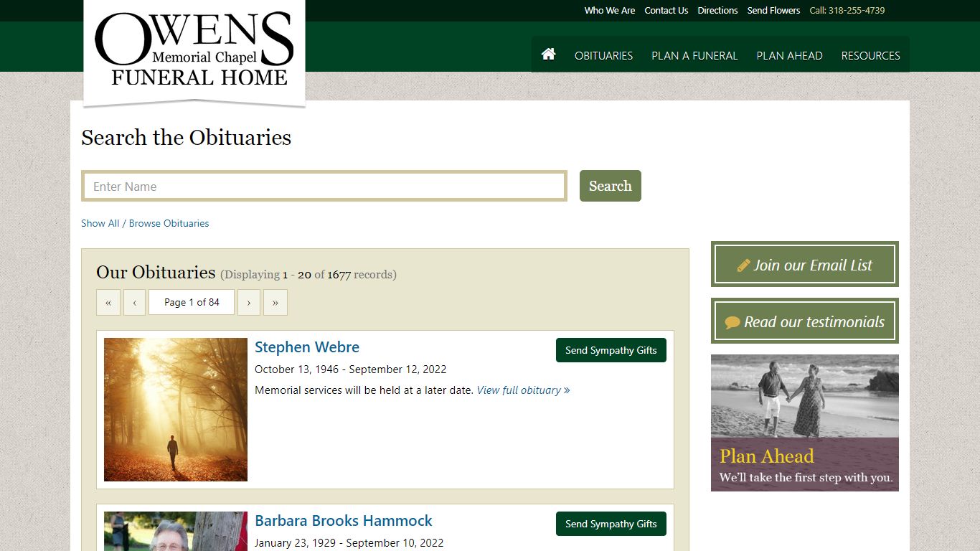Open Barbara Brooks Hammock's obituary link
Viewport: 980px width, 551px height.
tap(344, 521)
